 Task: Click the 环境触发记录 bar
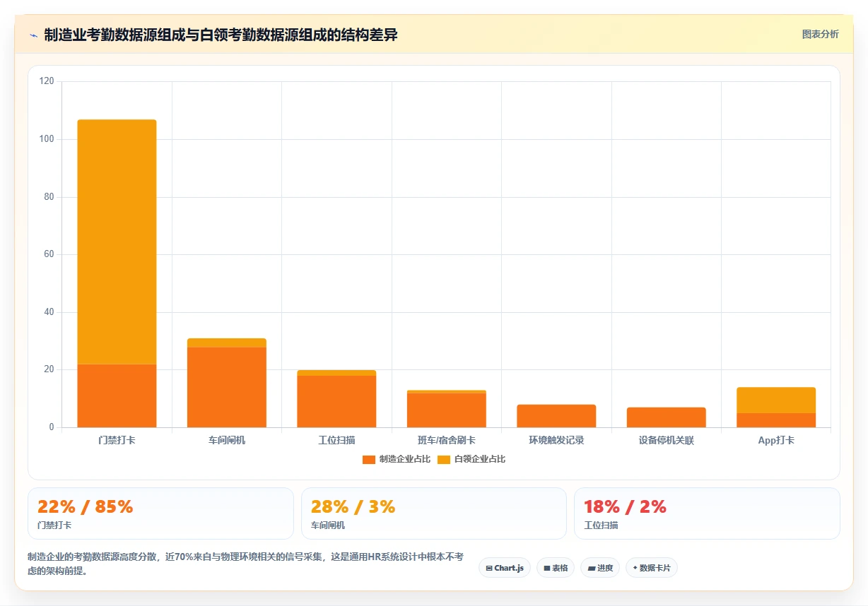pyautogui.click(x=556, y=416)
